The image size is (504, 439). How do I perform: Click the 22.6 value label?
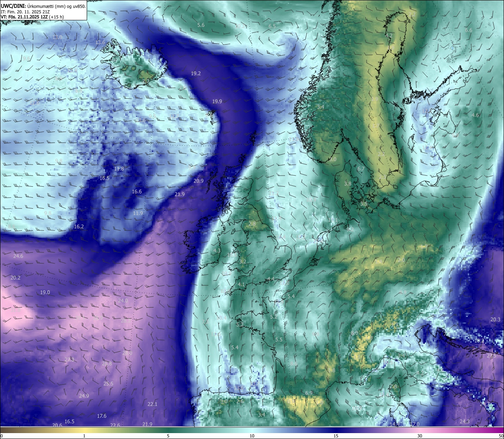pyautogui.click(x=115, y=425)
